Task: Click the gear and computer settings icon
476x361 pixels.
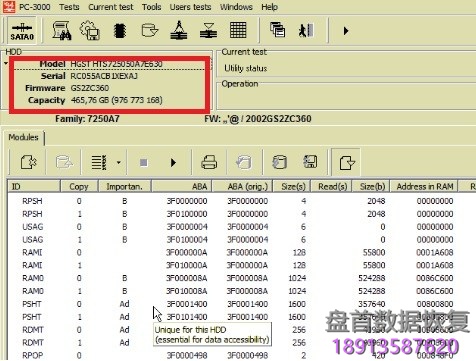Action: [90, 31]
